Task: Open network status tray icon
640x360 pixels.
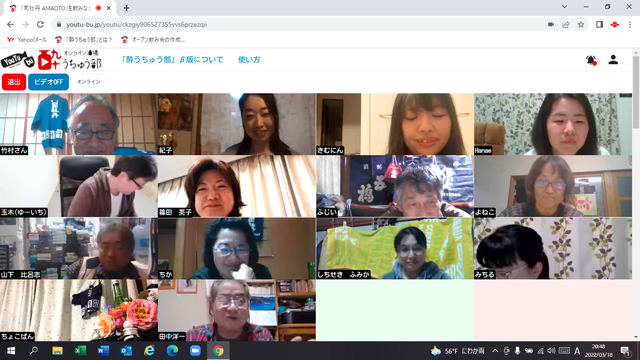Action: tap(540, 351)
